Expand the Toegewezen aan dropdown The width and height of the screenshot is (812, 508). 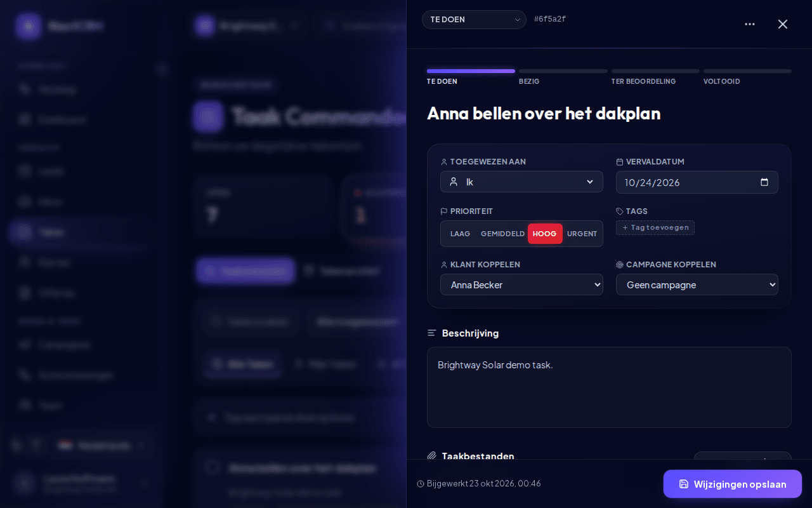521,182
